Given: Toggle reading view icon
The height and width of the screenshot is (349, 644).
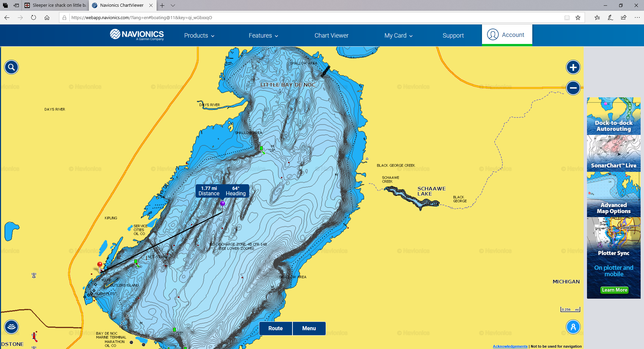Looking at the screenshot, I should pos(567,17).
